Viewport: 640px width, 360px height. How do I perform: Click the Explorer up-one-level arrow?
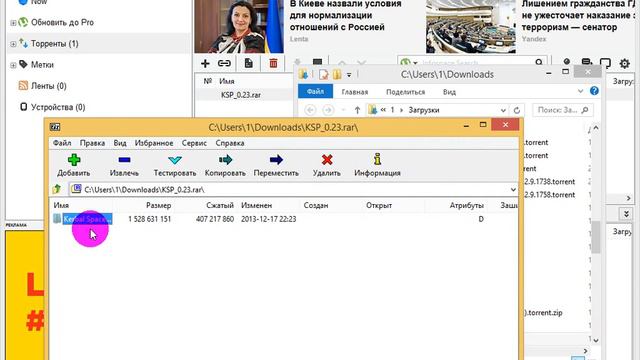[357, 110]
